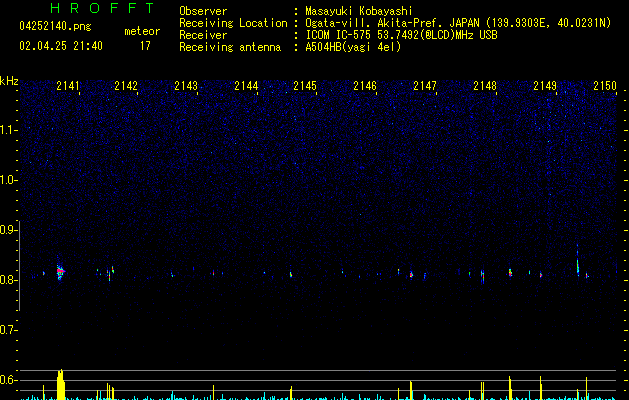629x400 pixels.
Task: Click the kHz axis unit label
Action: 9,81
